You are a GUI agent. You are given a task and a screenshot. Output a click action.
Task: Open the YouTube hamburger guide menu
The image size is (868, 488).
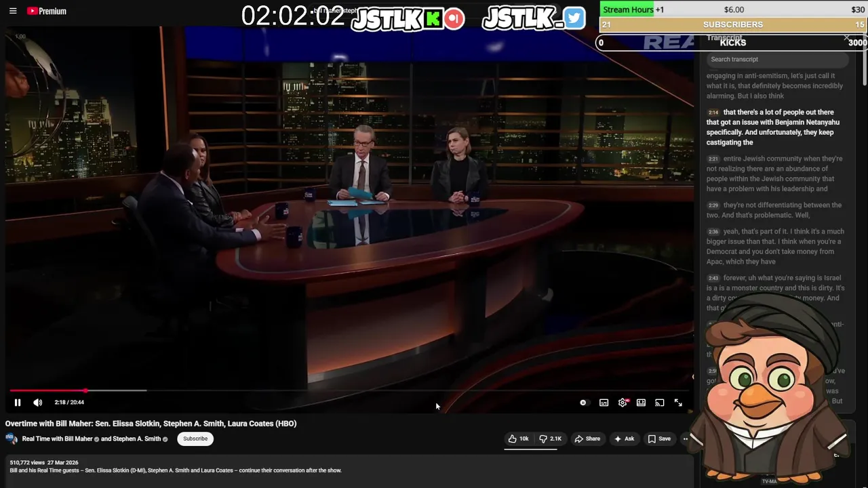[13, 11]
